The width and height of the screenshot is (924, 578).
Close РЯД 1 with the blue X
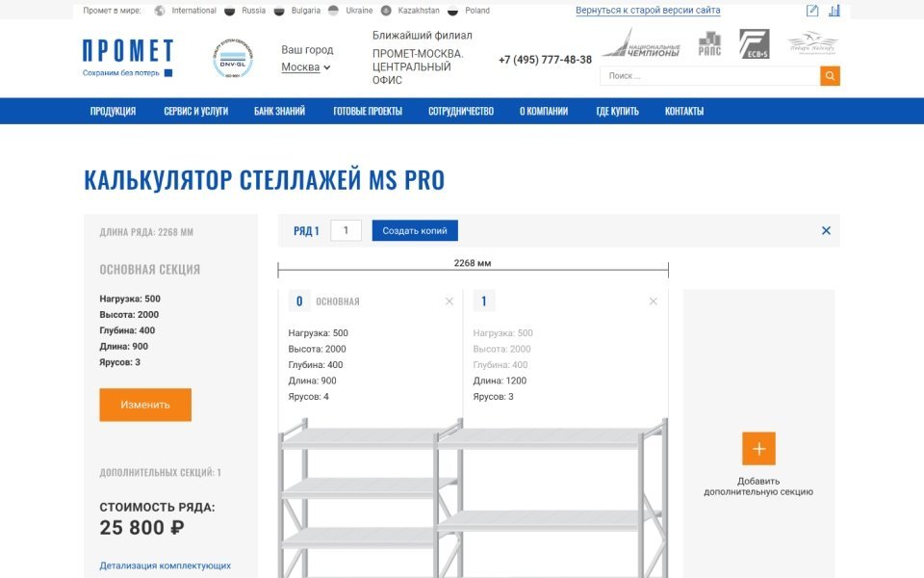tap(826, 230)
